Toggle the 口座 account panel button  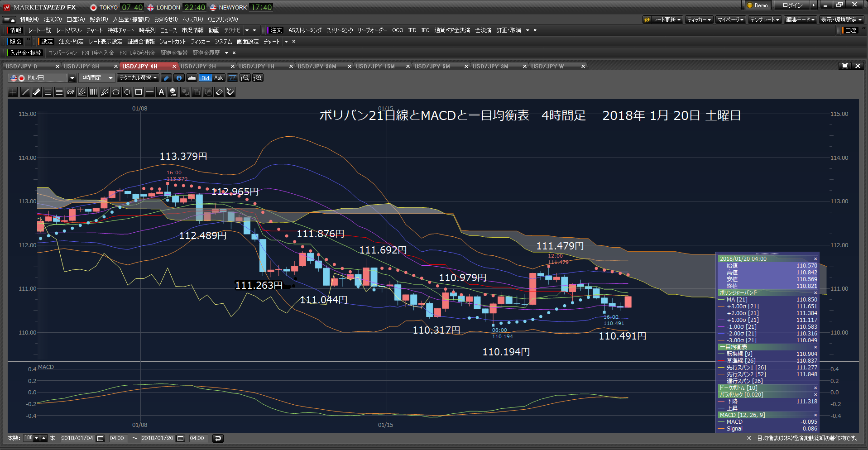point(849,30)
